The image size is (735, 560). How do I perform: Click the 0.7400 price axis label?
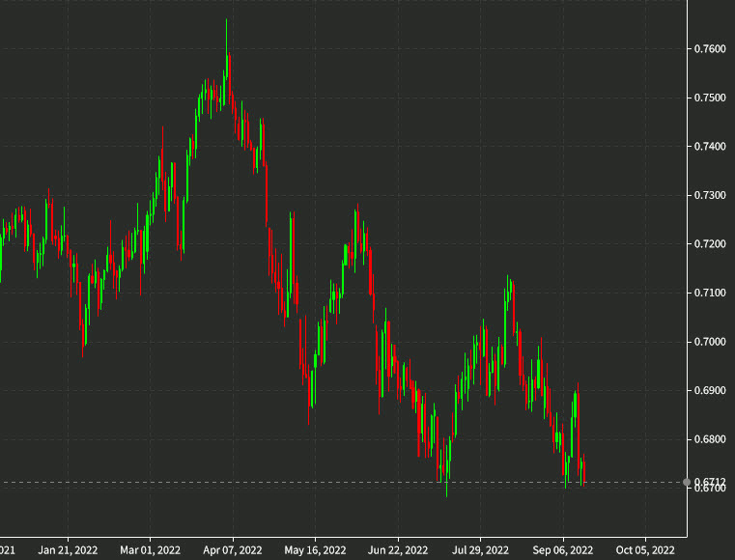(710, 146)
